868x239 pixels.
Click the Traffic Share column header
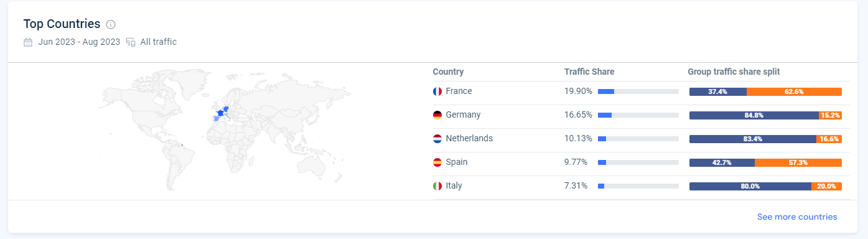click(589, 72)
